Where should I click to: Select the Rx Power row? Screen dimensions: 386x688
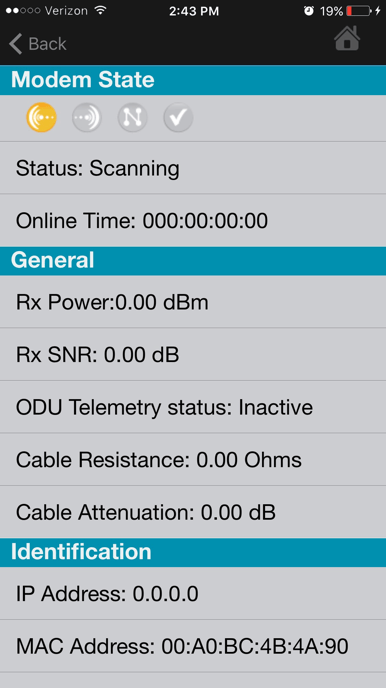click(193, 301)
